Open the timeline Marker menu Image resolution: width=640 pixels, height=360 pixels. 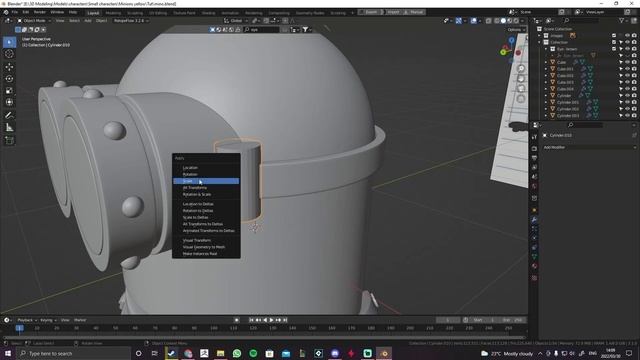(x=80, y=320)
